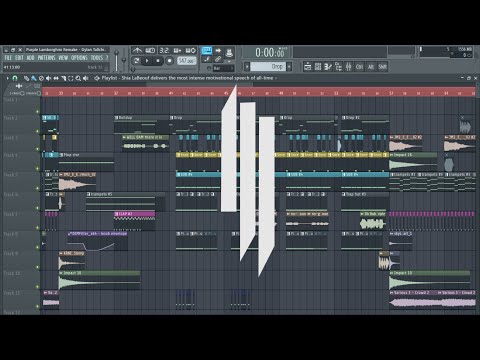Click the 147 tempo display
The width and height of the screenshot is (480, 360).
coord(186,61)
